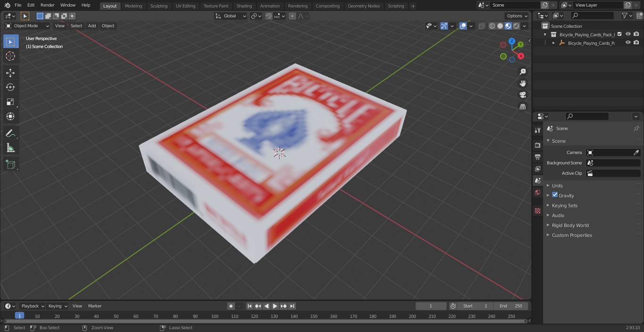Open the Global transform orientation dropdown

point(231,16)
